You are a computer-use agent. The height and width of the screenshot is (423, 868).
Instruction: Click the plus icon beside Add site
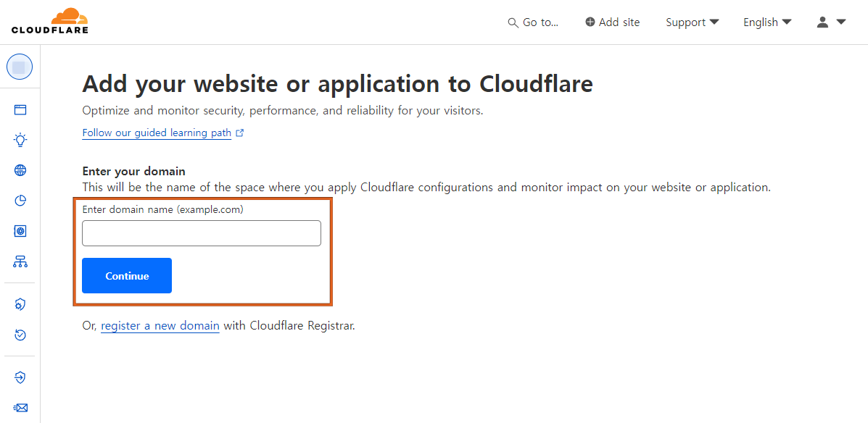[590, 22]
